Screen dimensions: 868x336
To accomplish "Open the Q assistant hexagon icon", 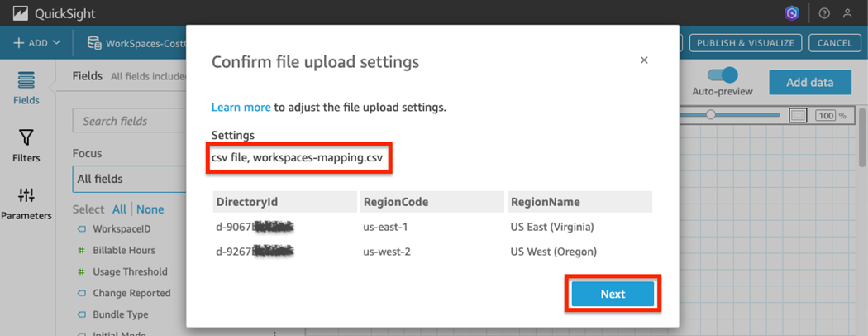I will [792, 13].
